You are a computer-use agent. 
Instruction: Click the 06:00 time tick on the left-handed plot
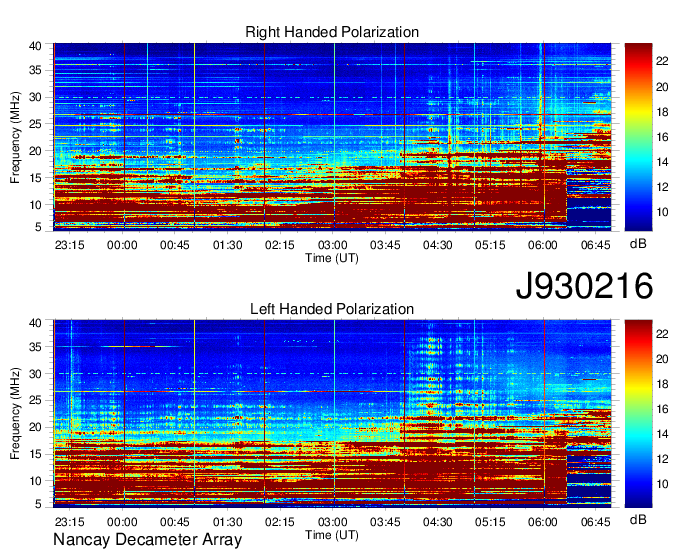pyautogui.click(x=543, y=522)
